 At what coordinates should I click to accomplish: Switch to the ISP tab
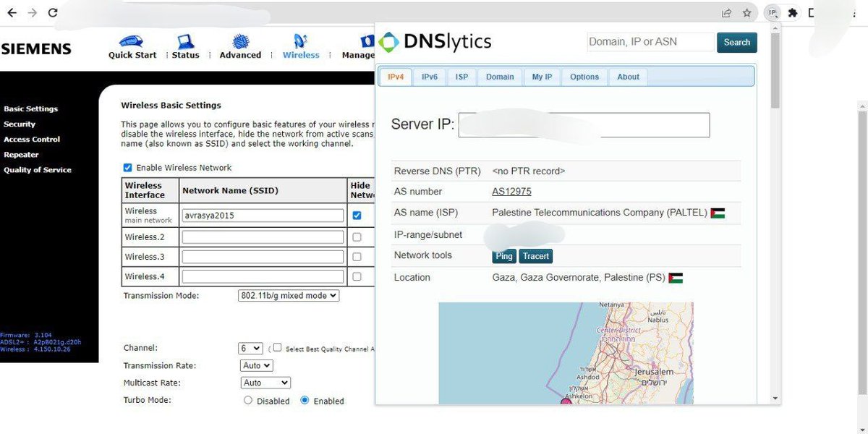[x=461, y=77]
